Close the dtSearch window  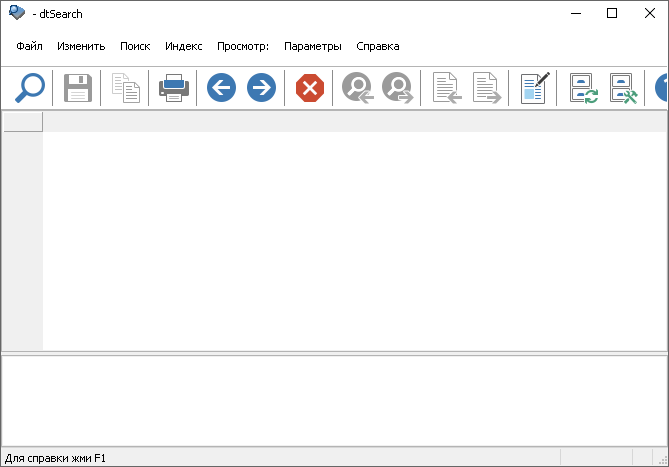(x=649, y=13)
